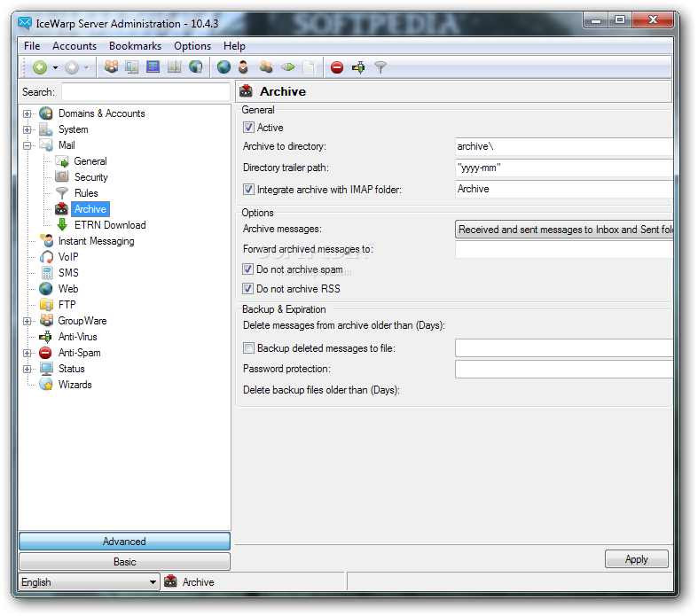
Task: Expand the Status tree node
Action: 27,369
